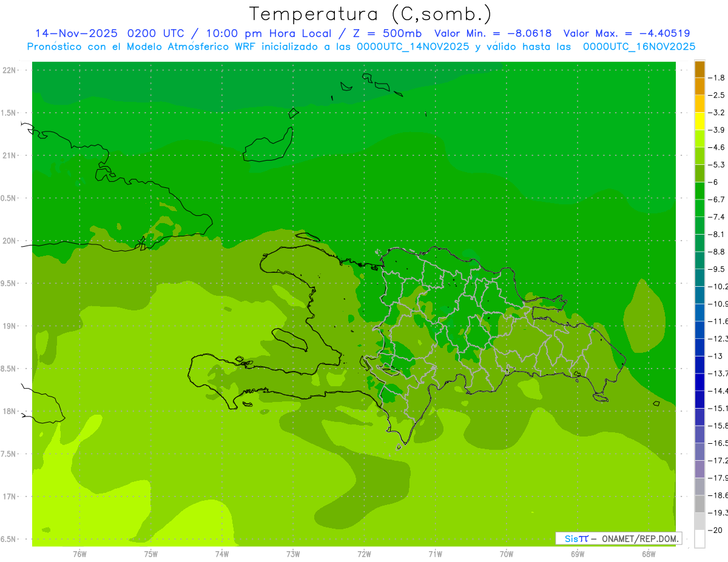Click the 68W longitude axis label
This screenshot has height=562, width=728.
[648, 554]
